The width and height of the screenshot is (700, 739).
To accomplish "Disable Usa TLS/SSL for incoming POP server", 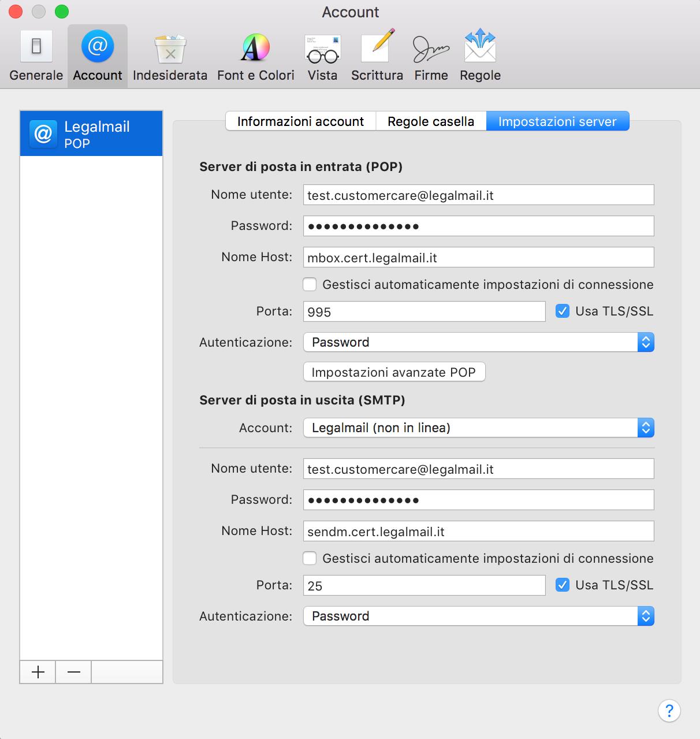I will (562, 311).
